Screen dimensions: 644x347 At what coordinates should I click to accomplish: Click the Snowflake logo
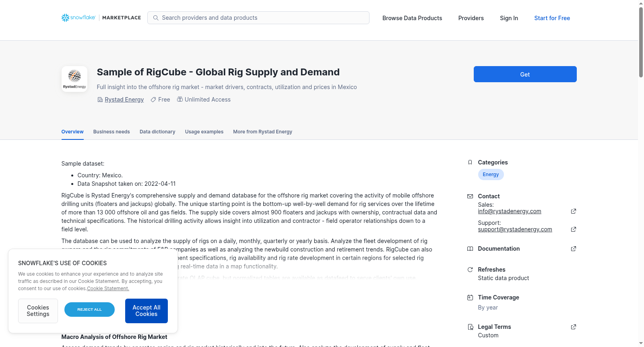pyautogui.click(x=78, y=18)
